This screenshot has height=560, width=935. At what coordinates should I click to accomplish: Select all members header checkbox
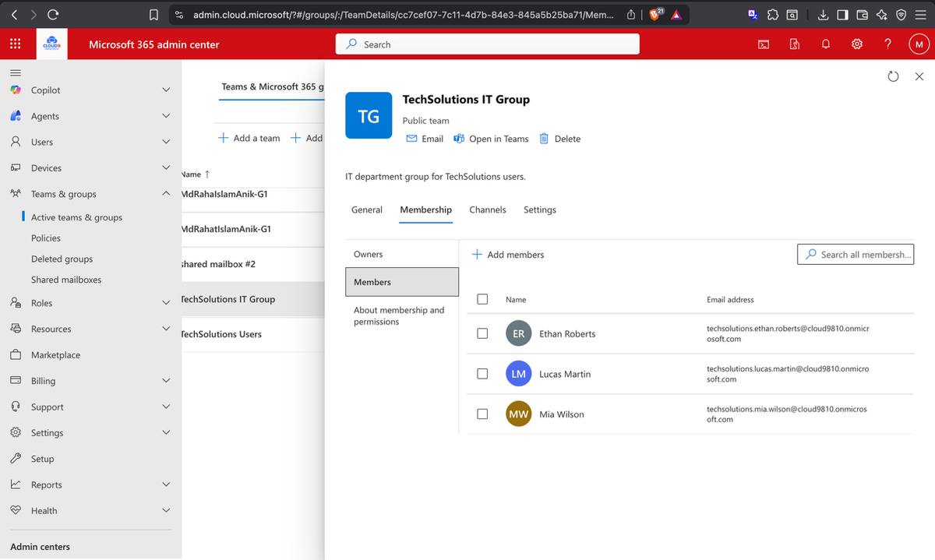click(x=482, y=299)
